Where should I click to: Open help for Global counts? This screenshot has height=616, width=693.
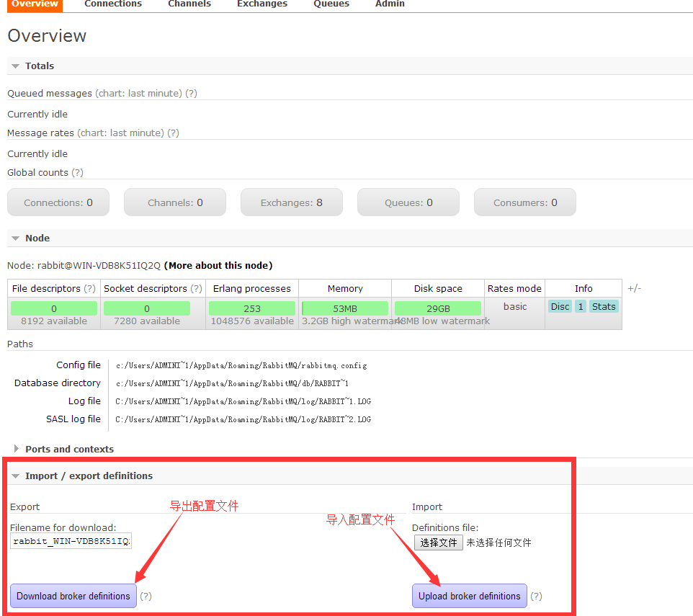(x=77, y=173)
